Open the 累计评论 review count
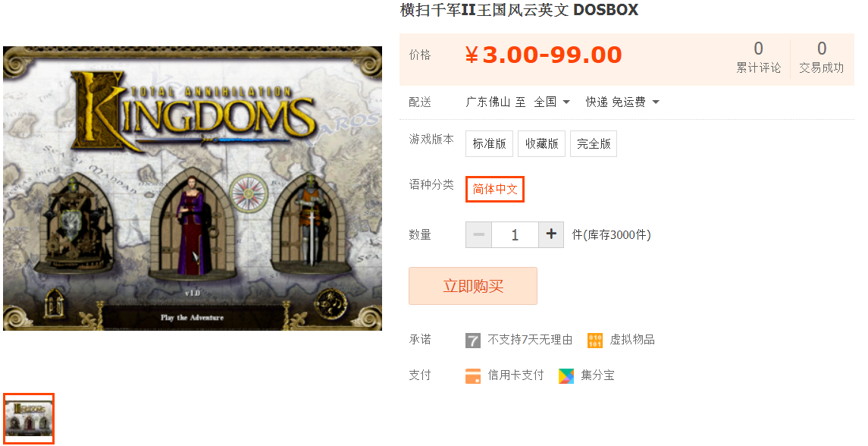Viewport: 868px width, 446px height. [758, 57]
